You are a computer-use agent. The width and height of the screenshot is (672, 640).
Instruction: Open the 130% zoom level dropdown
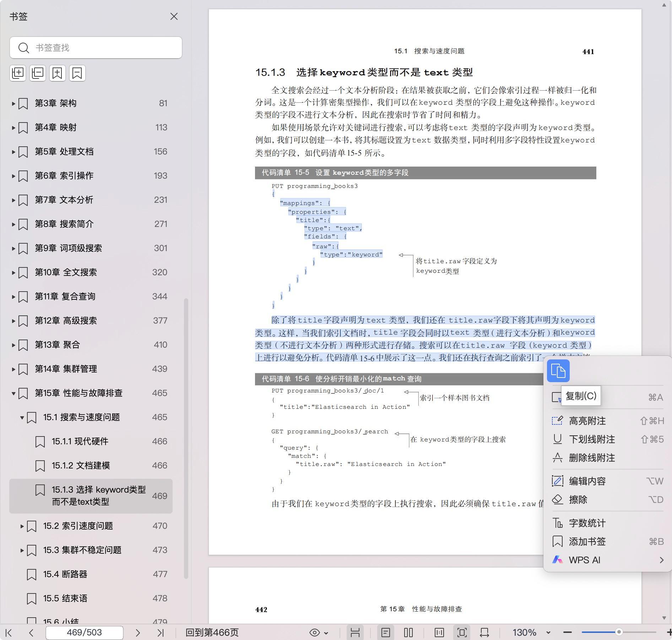548,633
